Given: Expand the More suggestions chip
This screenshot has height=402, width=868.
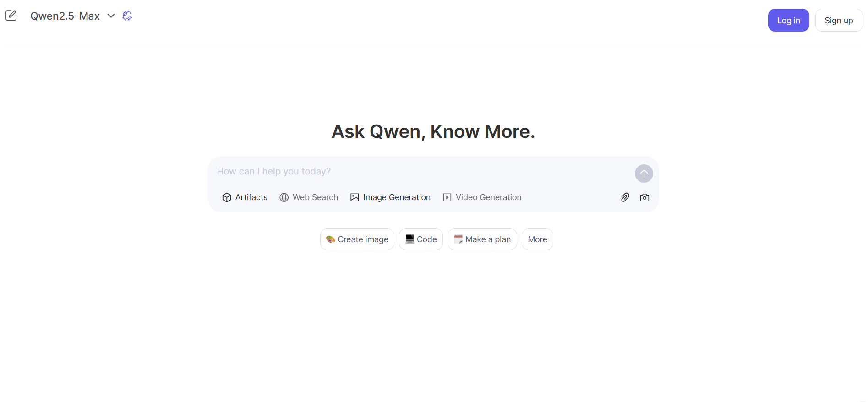Looking at the screenshot, I should tap(537, 239).
